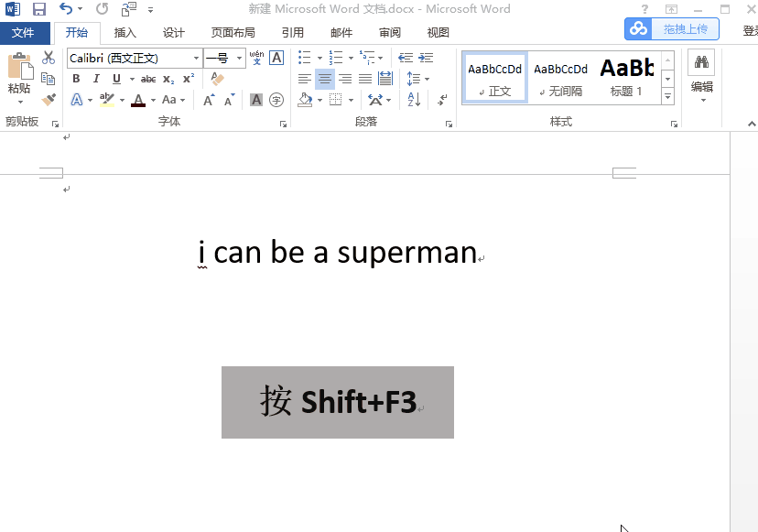Justify the text alignment

click(365, 79)
